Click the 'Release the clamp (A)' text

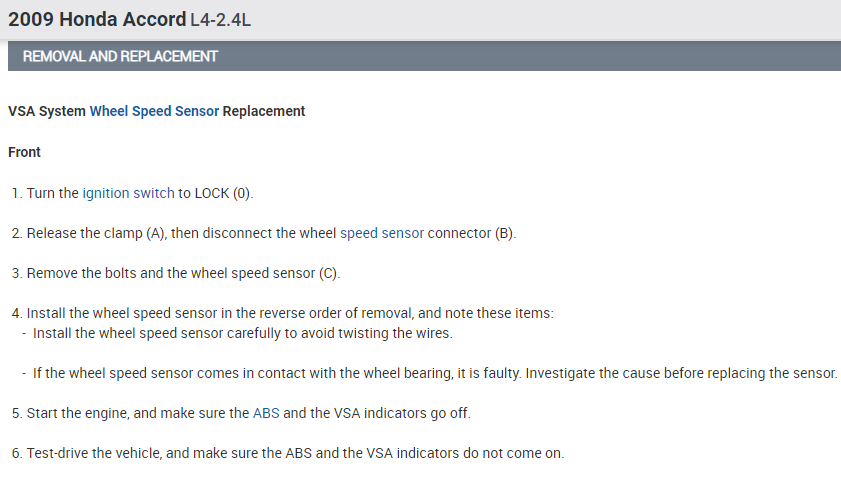96,233
